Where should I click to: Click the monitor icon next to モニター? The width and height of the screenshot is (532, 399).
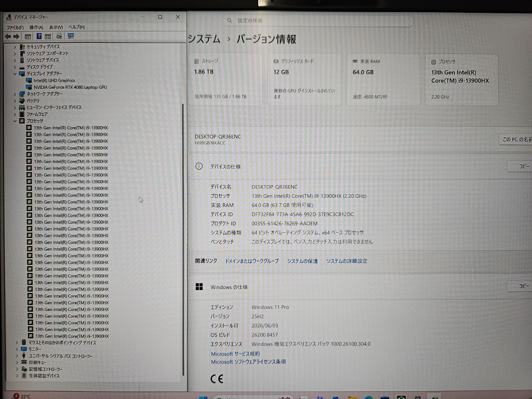pos(24,349)
